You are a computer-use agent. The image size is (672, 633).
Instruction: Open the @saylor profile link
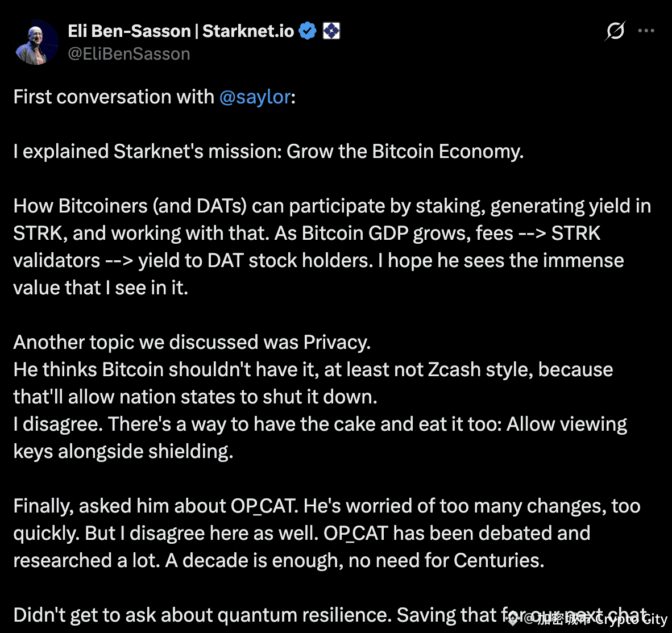(x=255, y=97)
